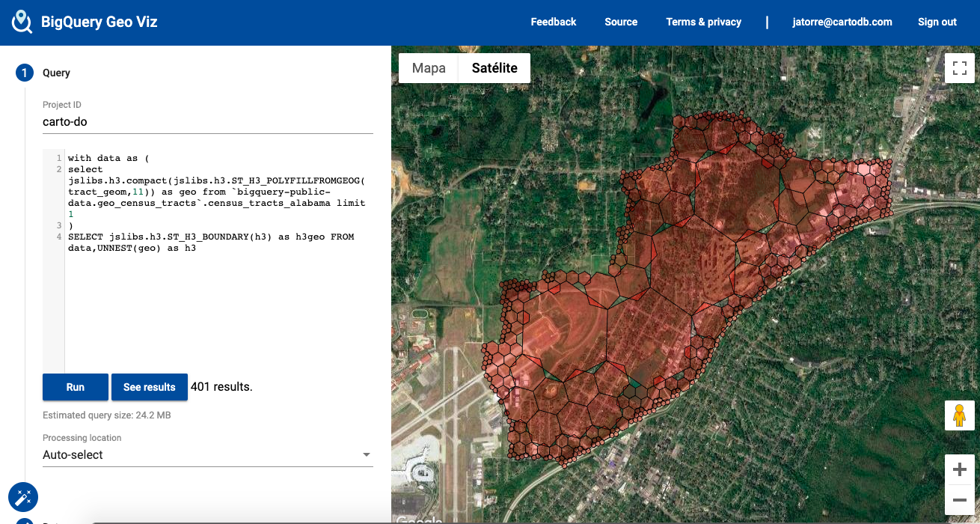The image size is (980, 524).
Task: Click the step 1 Query circle
Action: click(24, 73)
